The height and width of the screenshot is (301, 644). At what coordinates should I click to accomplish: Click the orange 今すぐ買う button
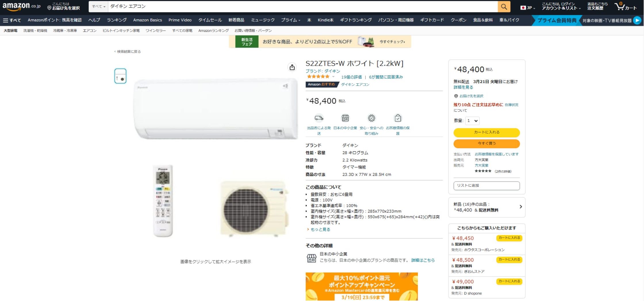tap(486, 143)
